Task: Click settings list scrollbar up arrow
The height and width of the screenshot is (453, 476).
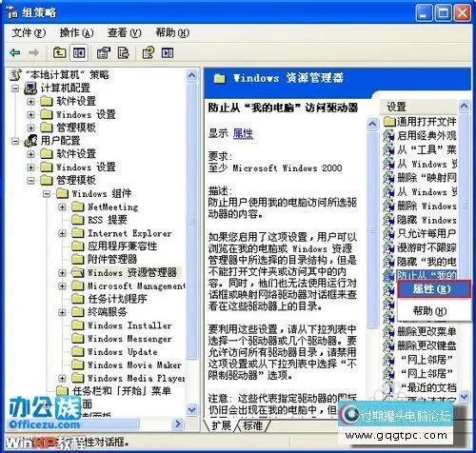Action: (x=465, y=106)
